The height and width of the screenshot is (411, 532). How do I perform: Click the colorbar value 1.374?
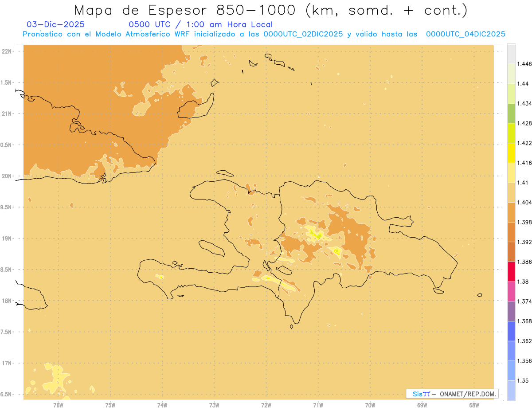[525, 301]
